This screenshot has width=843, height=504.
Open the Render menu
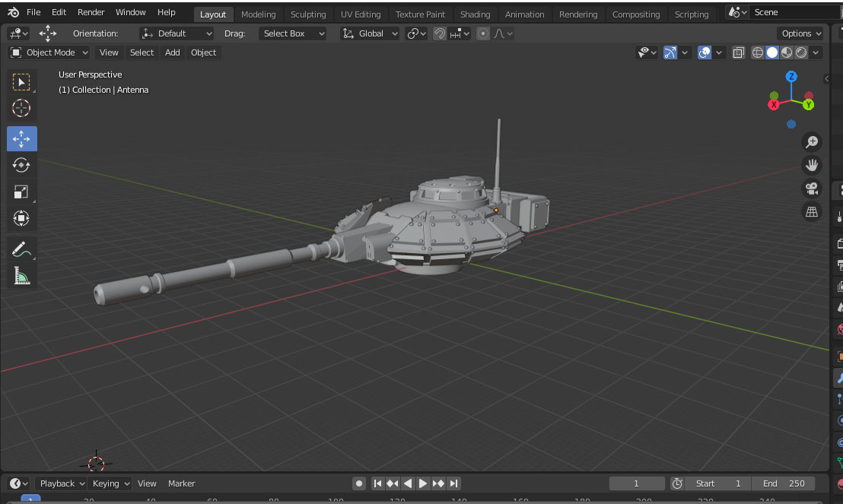tap(91, 12)
